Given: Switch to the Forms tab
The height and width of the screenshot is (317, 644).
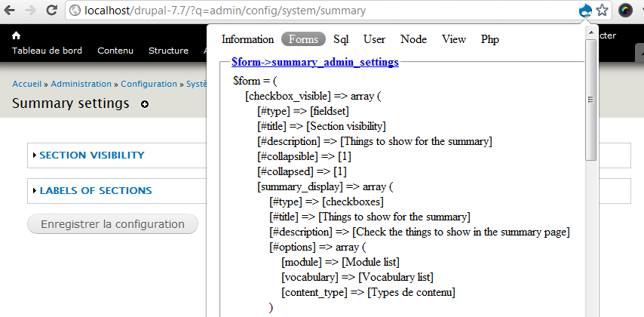Looking at the screenshot, I should pos(304,39).
